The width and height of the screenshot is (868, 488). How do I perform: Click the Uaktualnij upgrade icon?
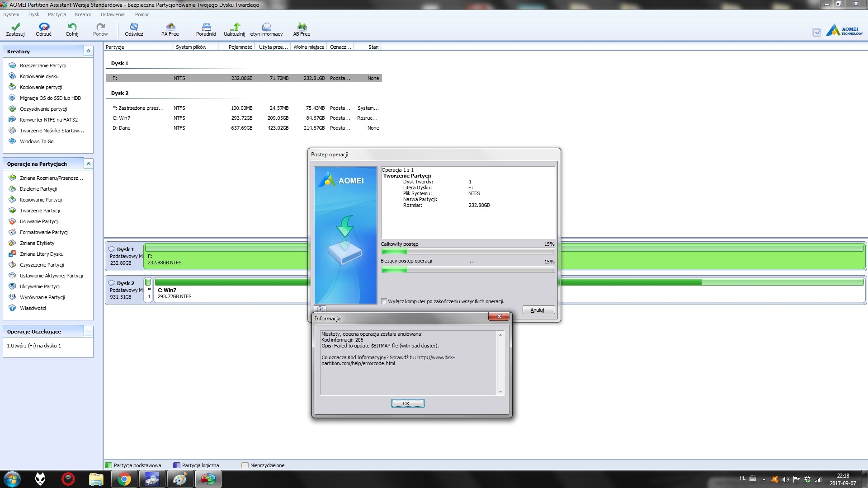234,29
